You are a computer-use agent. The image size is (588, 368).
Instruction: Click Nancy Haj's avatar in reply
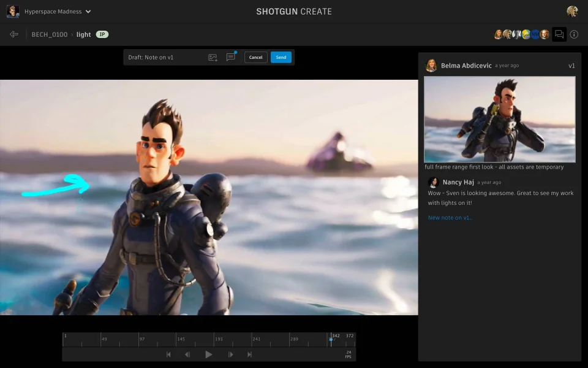pos(434,182)
